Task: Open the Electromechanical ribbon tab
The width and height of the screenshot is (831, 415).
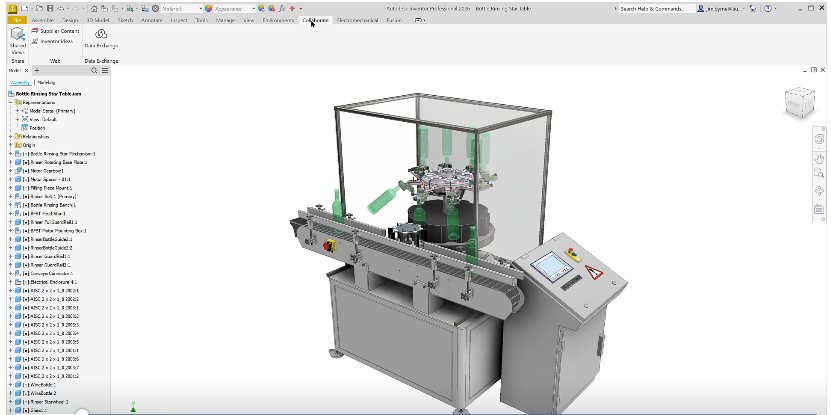Action: click(361, 19)
